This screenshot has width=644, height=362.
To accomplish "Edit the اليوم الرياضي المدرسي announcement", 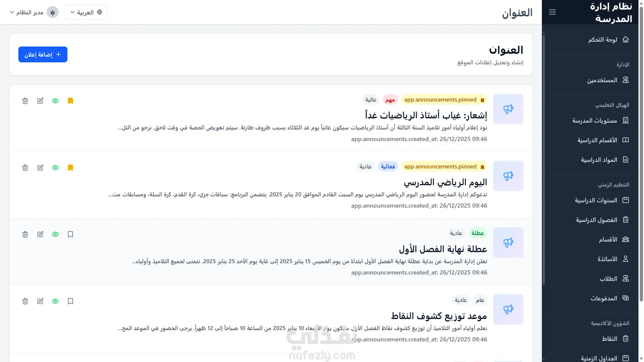I will 40,168.
